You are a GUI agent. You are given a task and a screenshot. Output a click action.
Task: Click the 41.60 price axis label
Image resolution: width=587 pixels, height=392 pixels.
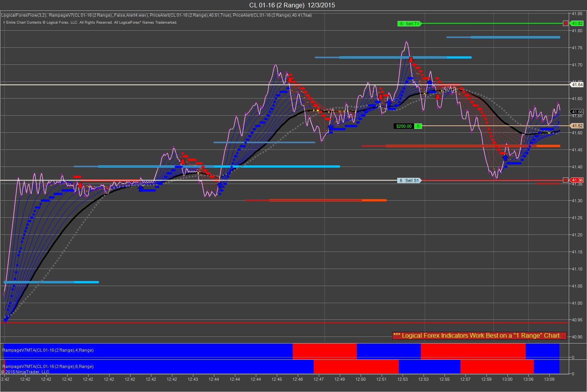tap(577, 99)
